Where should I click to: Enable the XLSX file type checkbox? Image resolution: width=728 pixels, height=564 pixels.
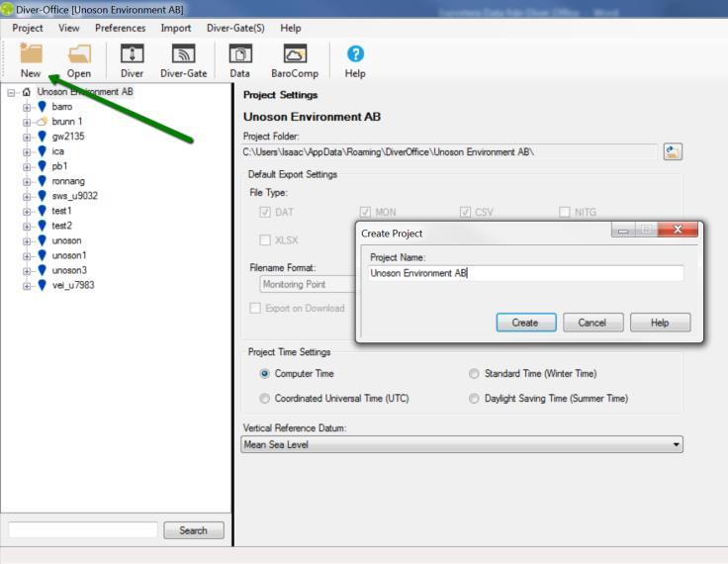tap(265, 240)
